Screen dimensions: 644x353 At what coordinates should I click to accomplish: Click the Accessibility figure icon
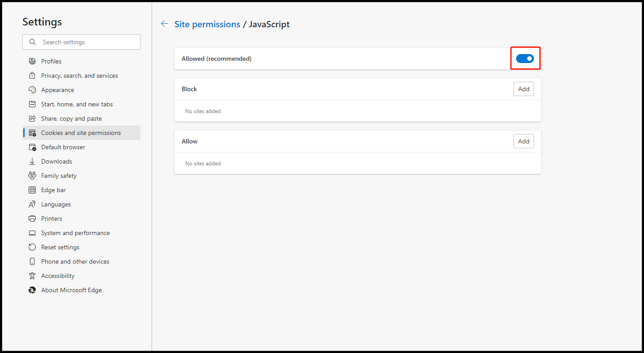32,276
